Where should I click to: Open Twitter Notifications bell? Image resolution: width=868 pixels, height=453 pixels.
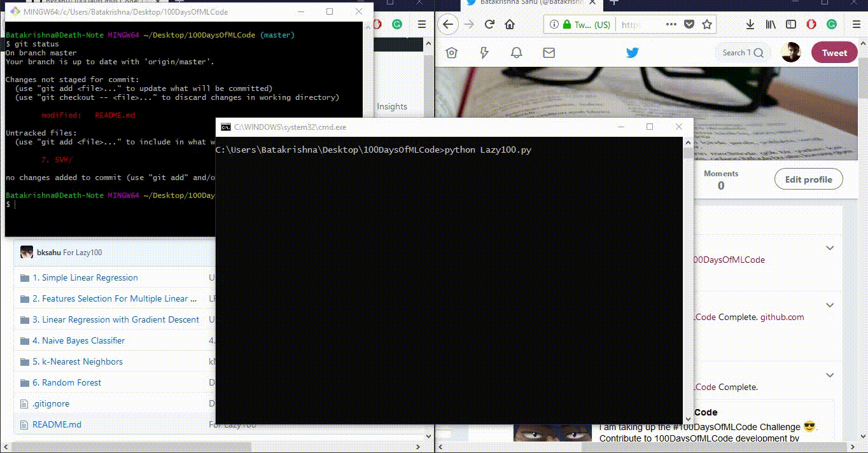pyautogui.click(x=517, y=53)
